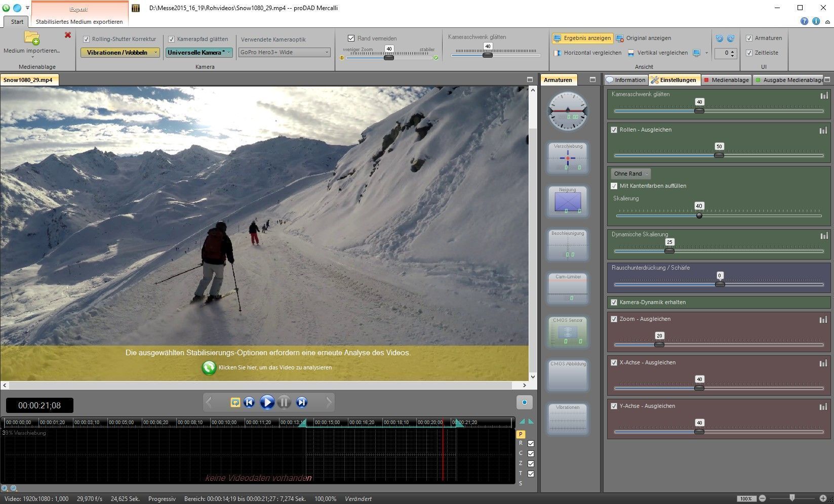834x504 pixels.
Task: Open the Medienablage tab
Action: (726, 80)
